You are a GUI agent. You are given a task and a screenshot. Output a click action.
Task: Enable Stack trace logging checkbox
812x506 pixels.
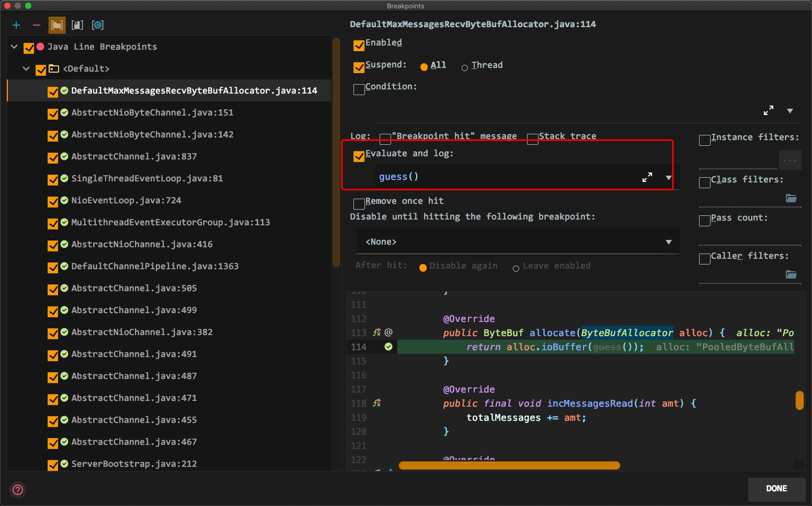tap(533, 139)
